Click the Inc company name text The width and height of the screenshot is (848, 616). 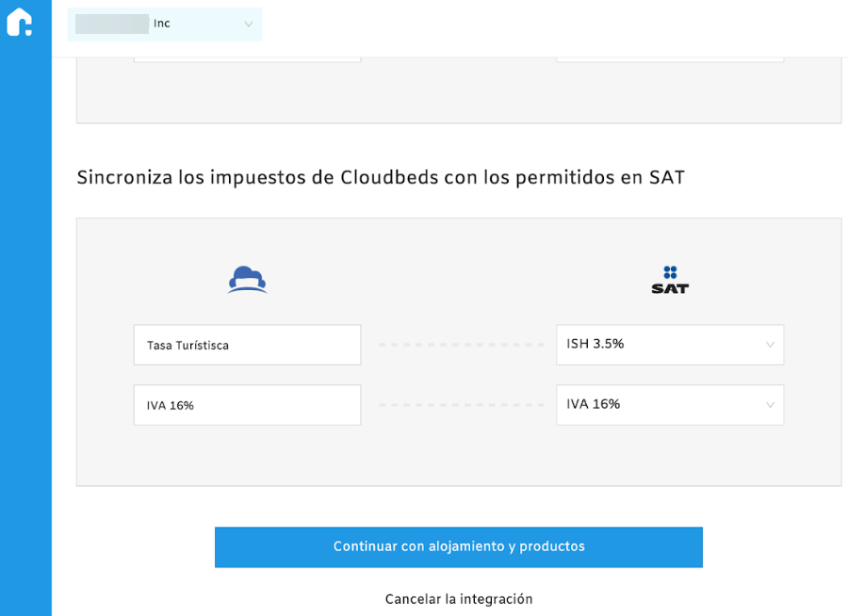[x=162, y=24]
